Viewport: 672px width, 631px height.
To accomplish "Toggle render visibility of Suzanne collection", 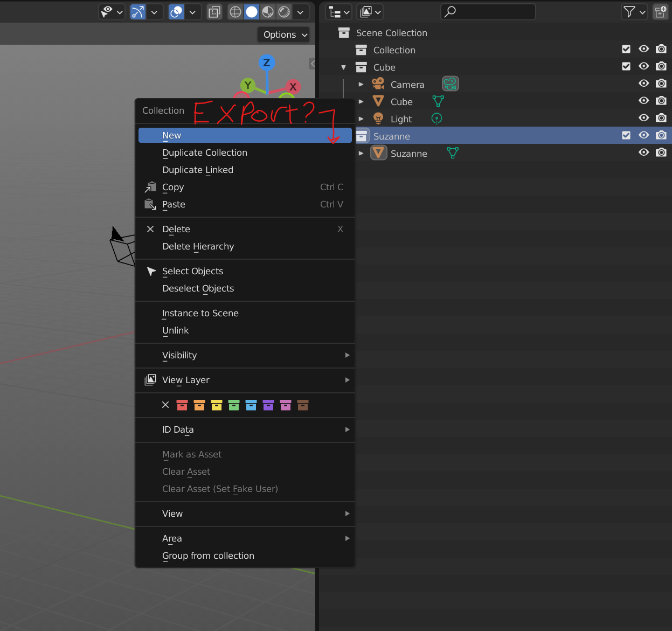I will click(x=661, y=135).
